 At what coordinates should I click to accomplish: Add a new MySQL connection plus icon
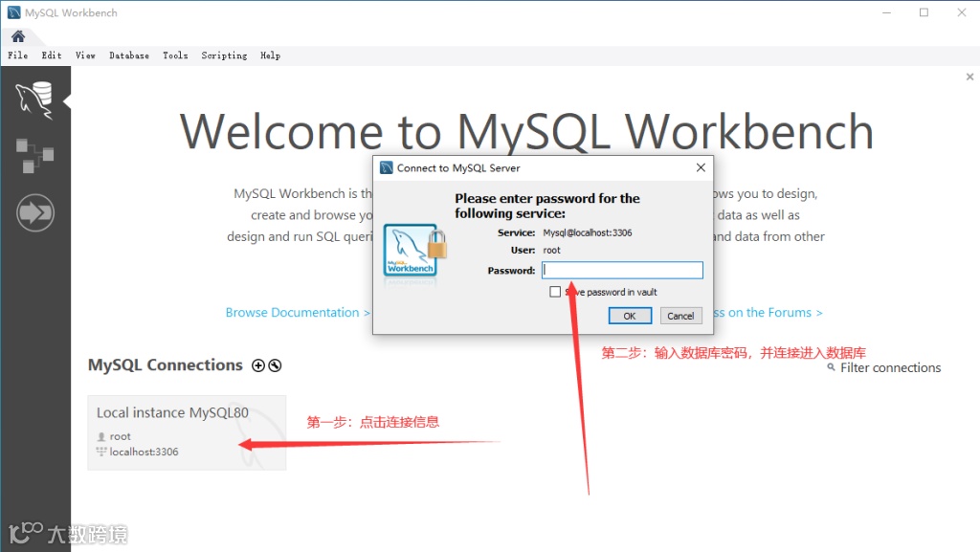258,365
